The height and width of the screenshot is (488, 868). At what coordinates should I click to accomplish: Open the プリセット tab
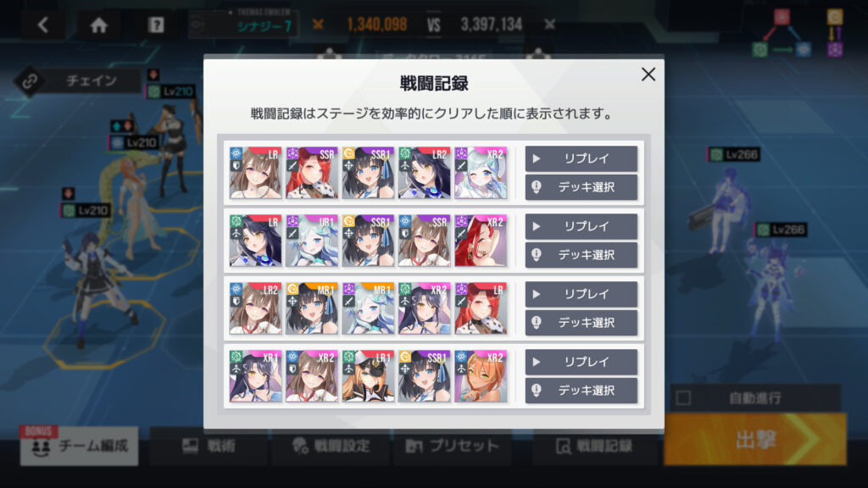tap(453, 446)
